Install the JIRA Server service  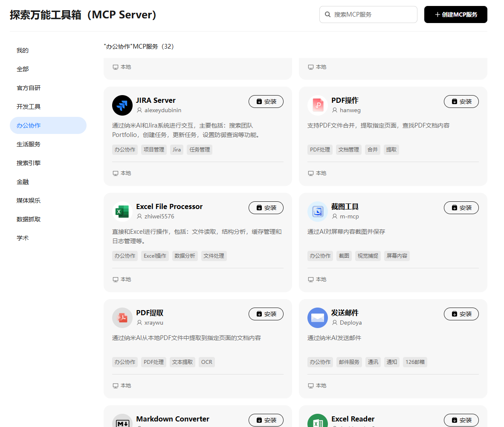[x=266, y=102]
